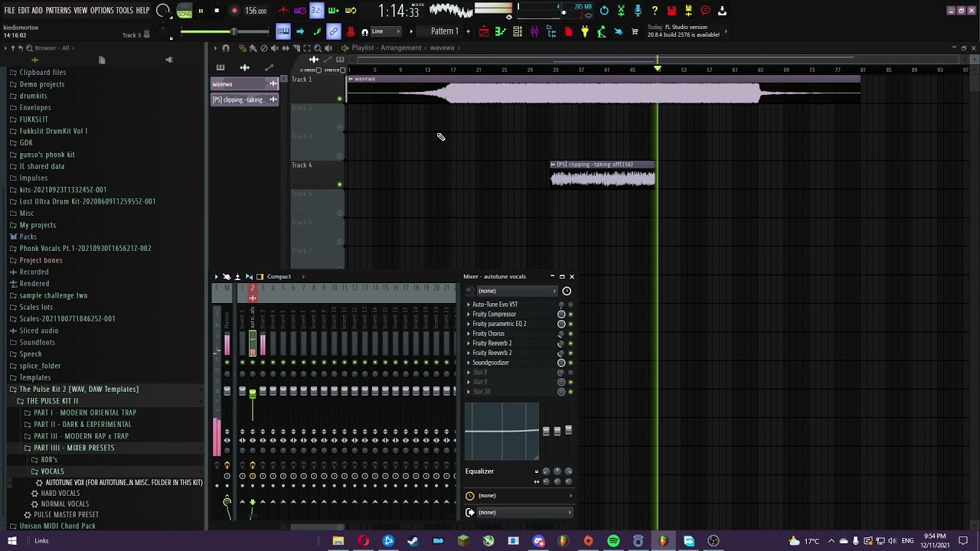980x551 pixels.
Task: Open the yellow channel rack view icon
Action: click(x=518, y=31)
